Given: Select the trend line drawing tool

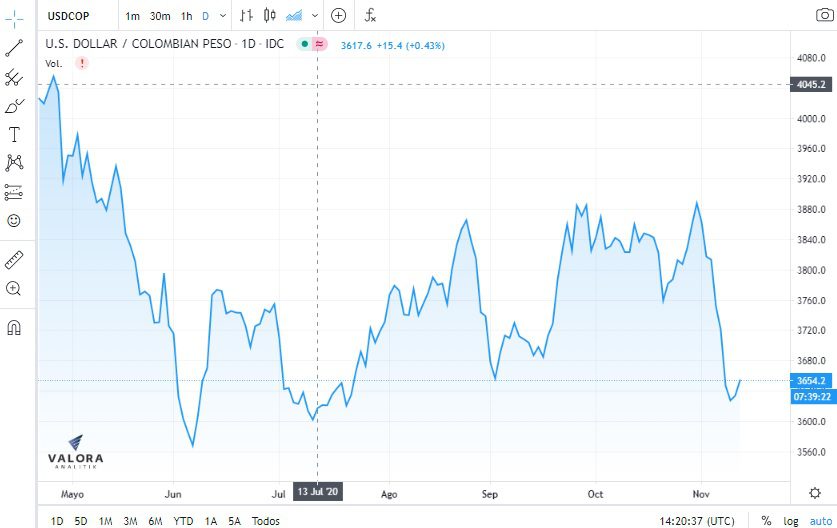Looking at the screenshot, I should point(14,48).
